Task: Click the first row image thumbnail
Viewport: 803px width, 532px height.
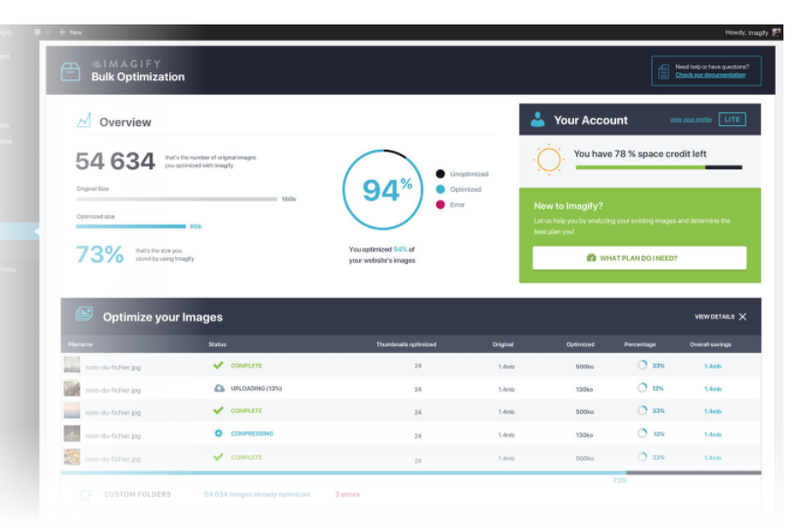Action: (71, 365)
